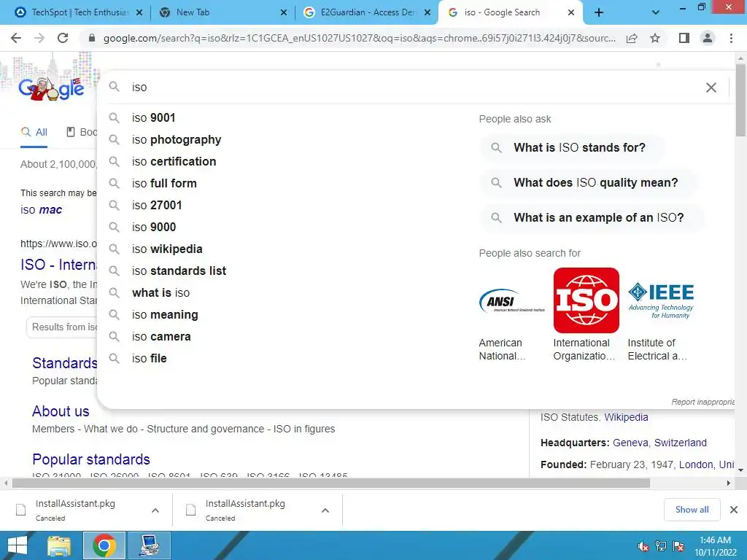747x560 pixels.
Task: Open the network tray icon
Action: 661,546
